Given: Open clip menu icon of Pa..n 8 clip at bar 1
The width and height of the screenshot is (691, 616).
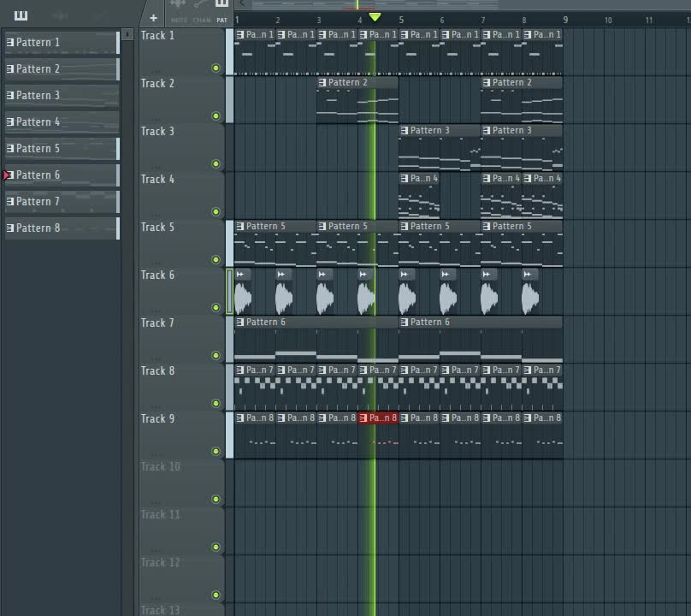Looking at the screenshot, I should pos(240,418).
